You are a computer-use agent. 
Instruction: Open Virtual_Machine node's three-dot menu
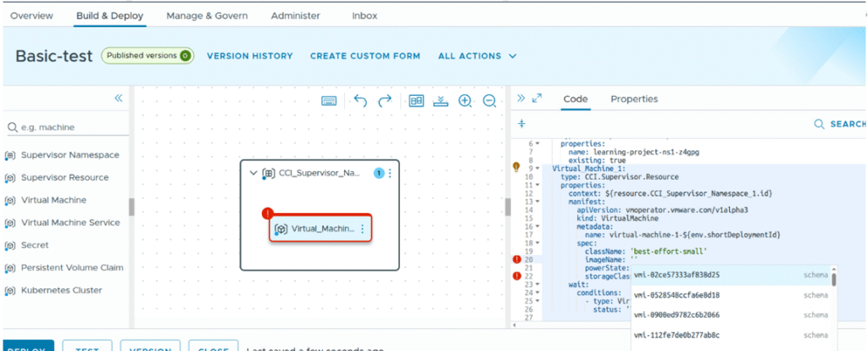tap(362, 229)
